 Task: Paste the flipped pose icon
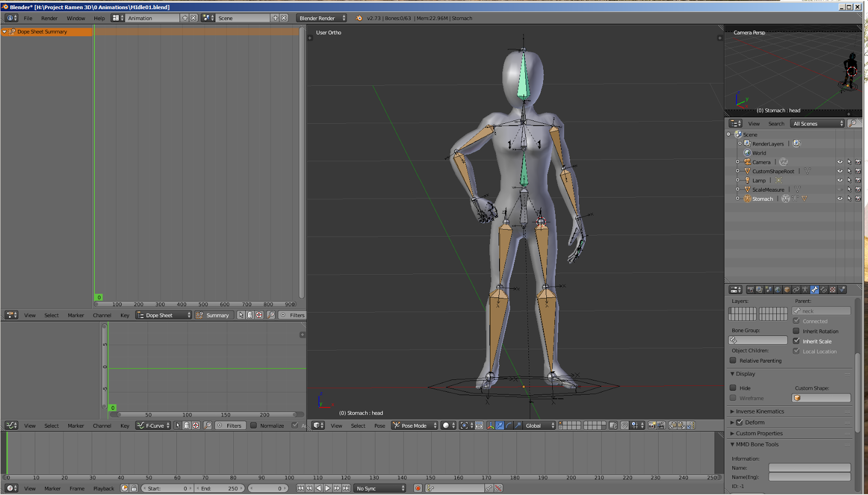click(691, 426)
